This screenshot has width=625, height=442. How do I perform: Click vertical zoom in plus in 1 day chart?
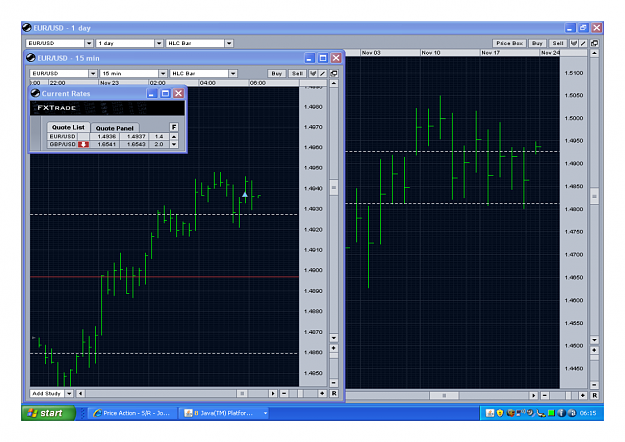click(594, 350)
